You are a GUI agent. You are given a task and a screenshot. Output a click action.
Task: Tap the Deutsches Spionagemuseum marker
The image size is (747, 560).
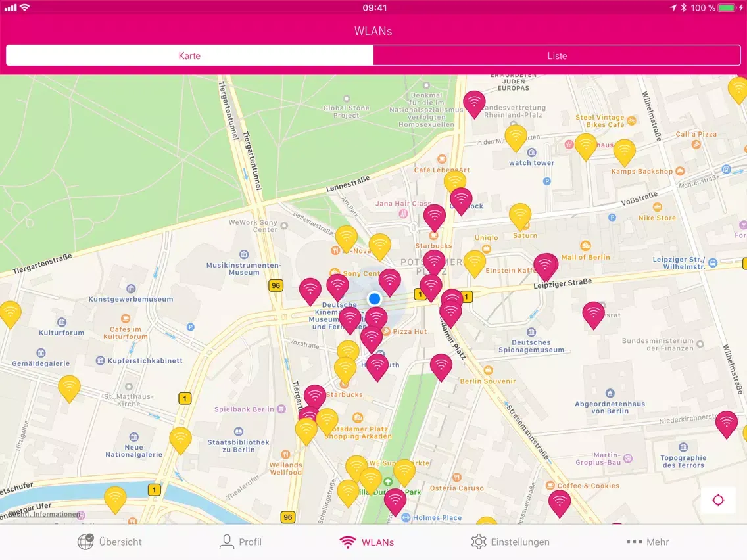click(531, 332)
